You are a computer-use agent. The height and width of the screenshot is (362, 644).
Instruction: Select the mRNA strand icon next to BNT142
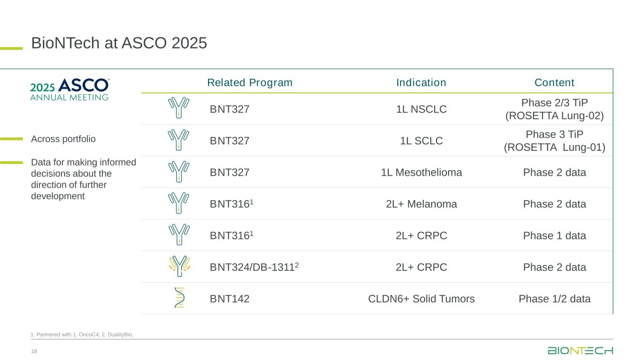pyautogui.click(x=179, y=298)
